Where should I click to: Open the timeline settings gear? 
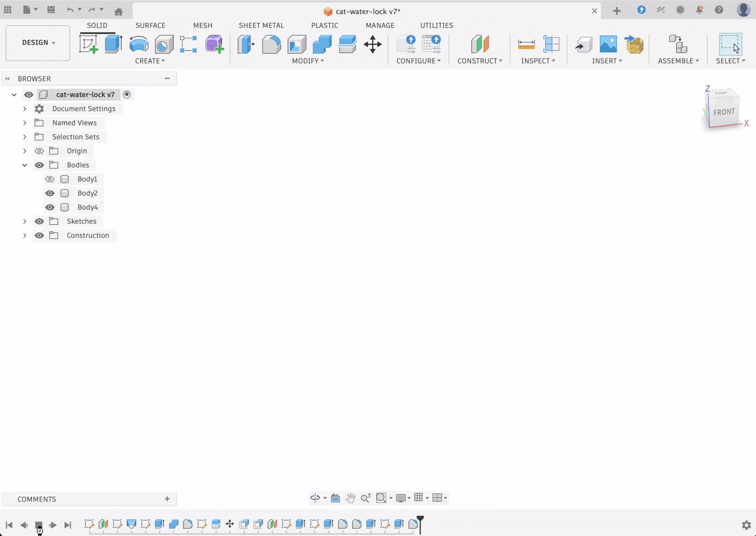coord(747,525)
